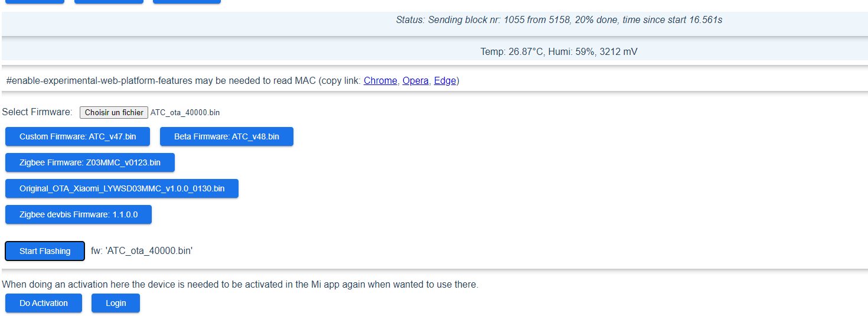Viewport: 868px width, 316px height.
Task: Click the Do Activation button
Action: pos(44,303)
